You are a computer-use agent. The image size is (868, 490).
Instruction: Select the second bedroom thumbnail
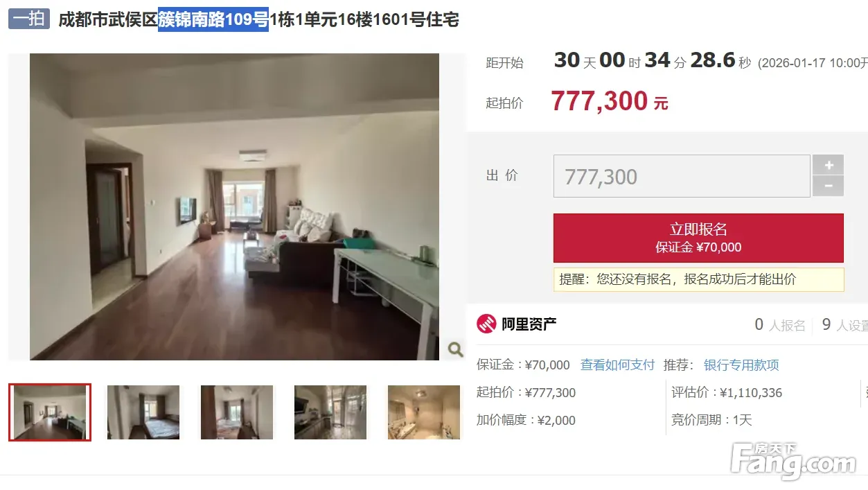coord(143,412)
